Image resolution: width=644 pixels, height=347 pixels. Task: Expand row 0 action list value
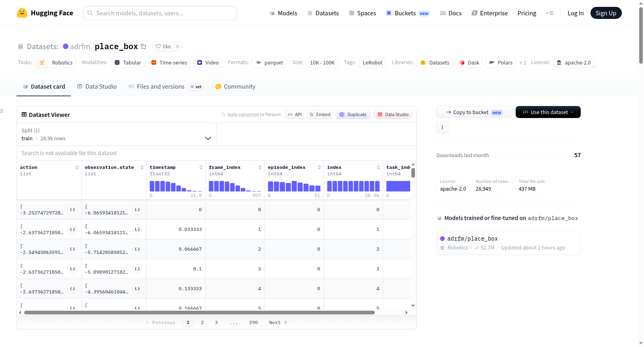click(72, 210)
